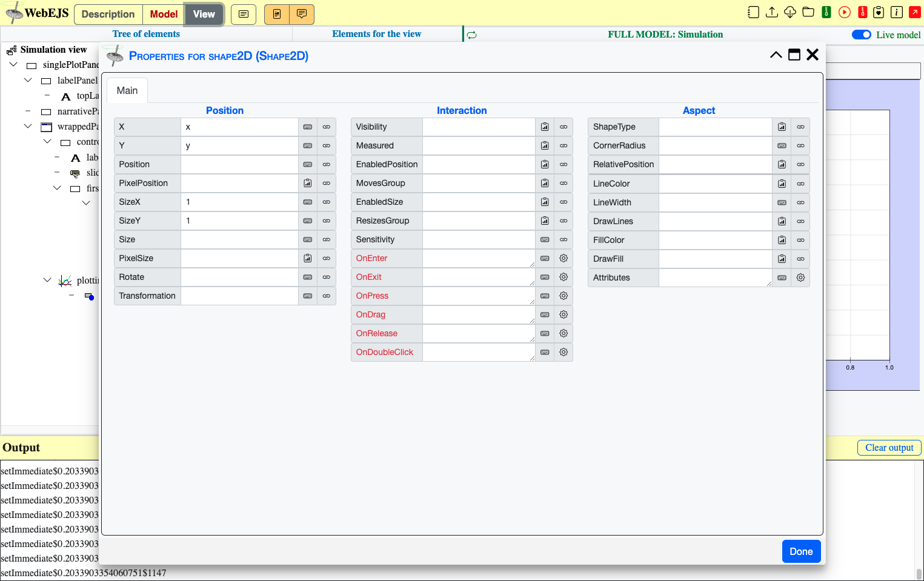Collapse the plottingPanel tree node
This screenshot has width=924, height=581.
tap(47, 280)
